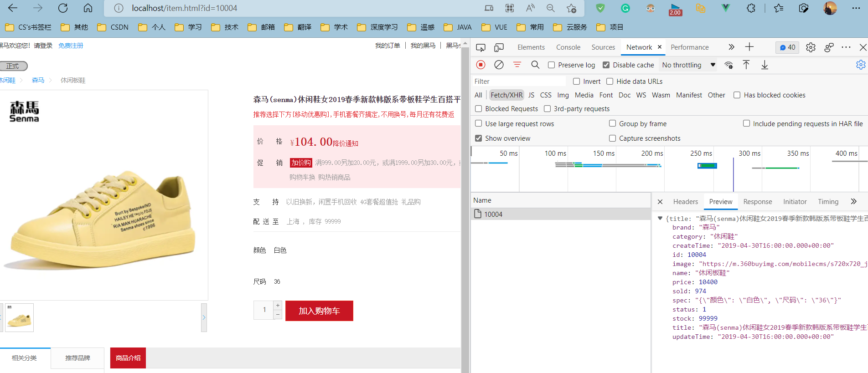Decrease product quantity with minus stepper
Image resolution: width=868 pixels, height=373 pixels.
pos(278,315)
